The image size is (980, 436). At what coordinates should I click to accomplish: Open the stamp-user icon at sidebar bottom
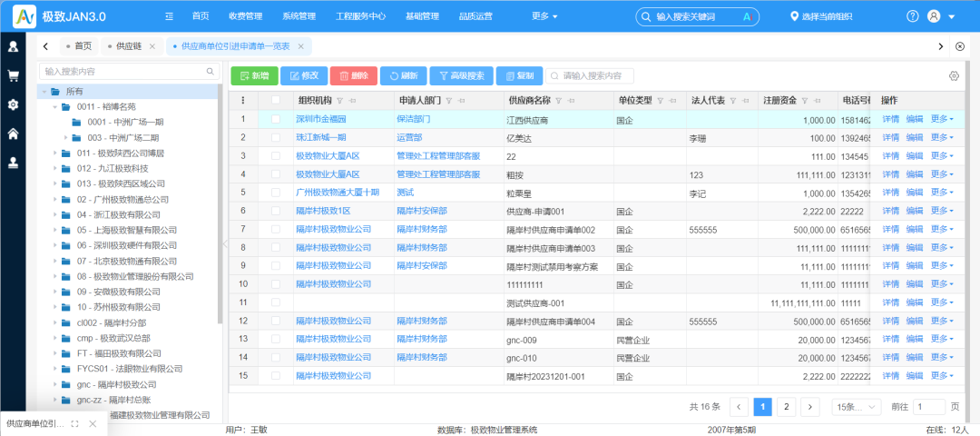click(13, 163)
